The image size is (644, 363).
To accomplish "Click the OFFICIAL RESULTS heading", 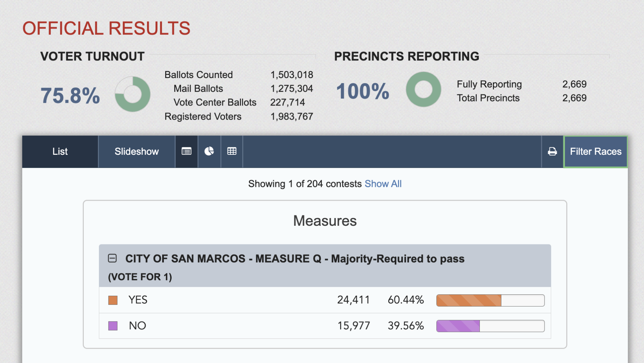I will click(x=106, y=28).
